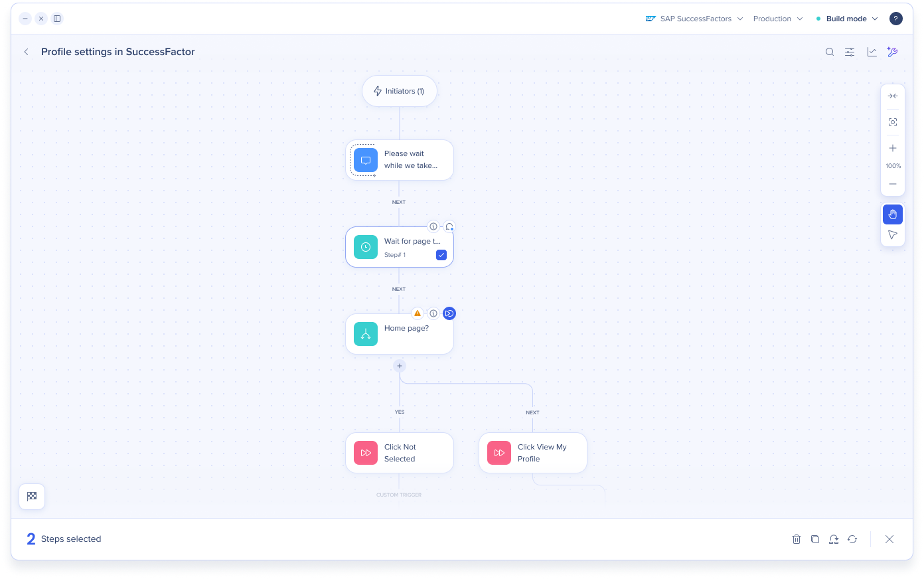Add a branch with the plus connector

click(x=400, y=366)
